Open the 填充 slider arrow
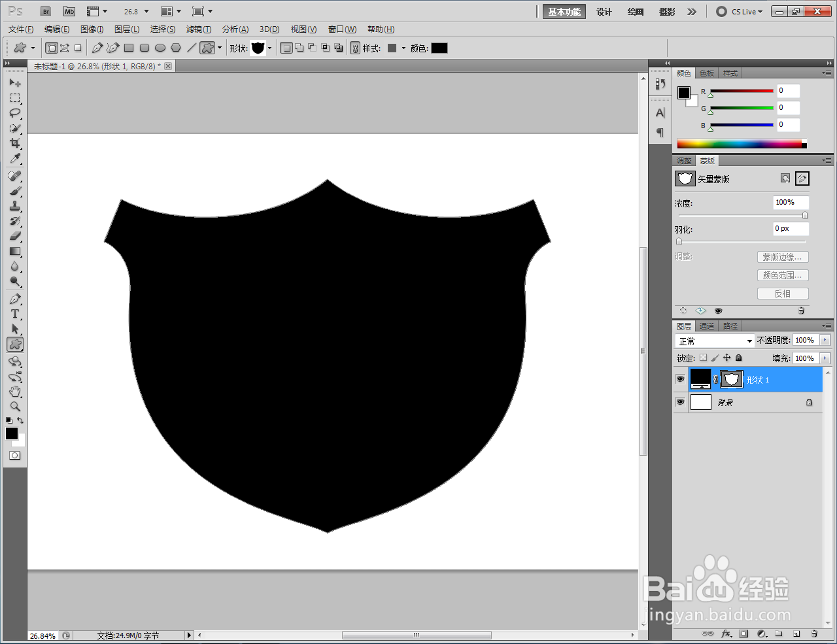 click(x=825, y=358)
